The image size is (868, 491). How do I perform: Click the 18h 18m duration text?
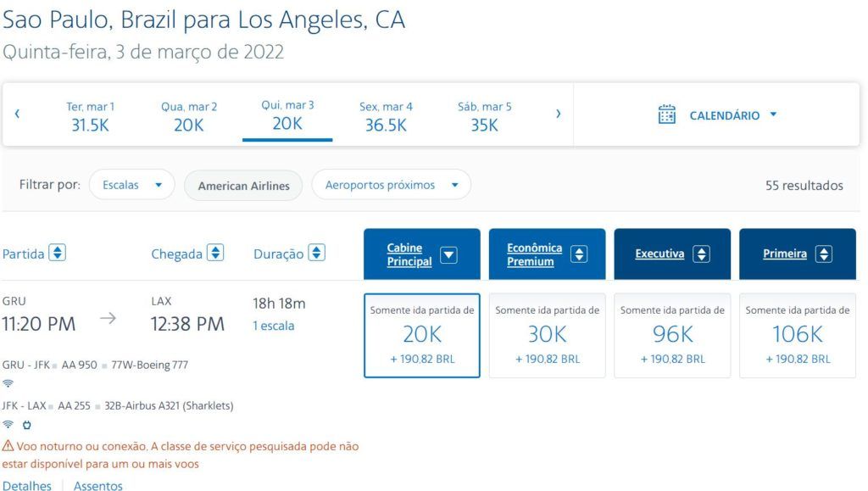tap(279, 304)
